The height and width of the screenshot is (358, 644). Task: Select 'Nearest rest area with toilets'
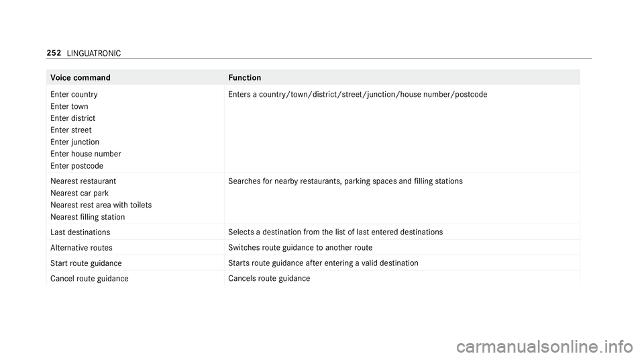pyautogui.click(x=101, y=205)
